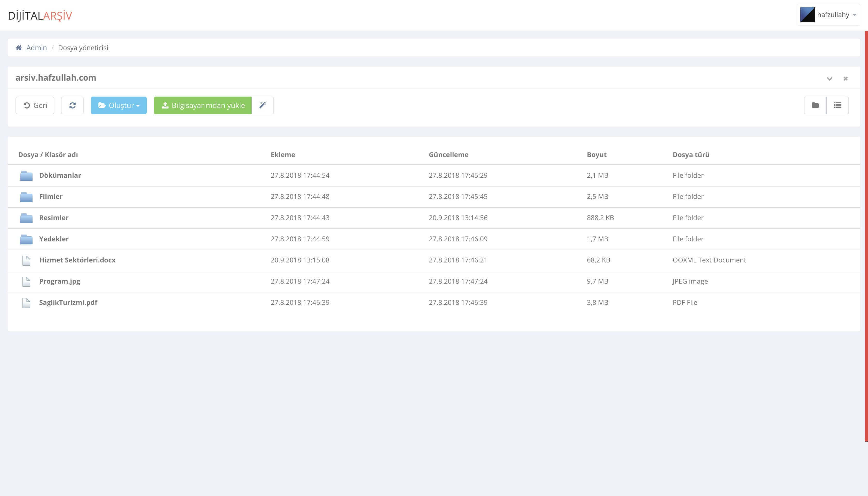Image resolution: width=868 pixels, height=496 pixels.
Task: Open the Resimler folder
Action: point(54,218)
